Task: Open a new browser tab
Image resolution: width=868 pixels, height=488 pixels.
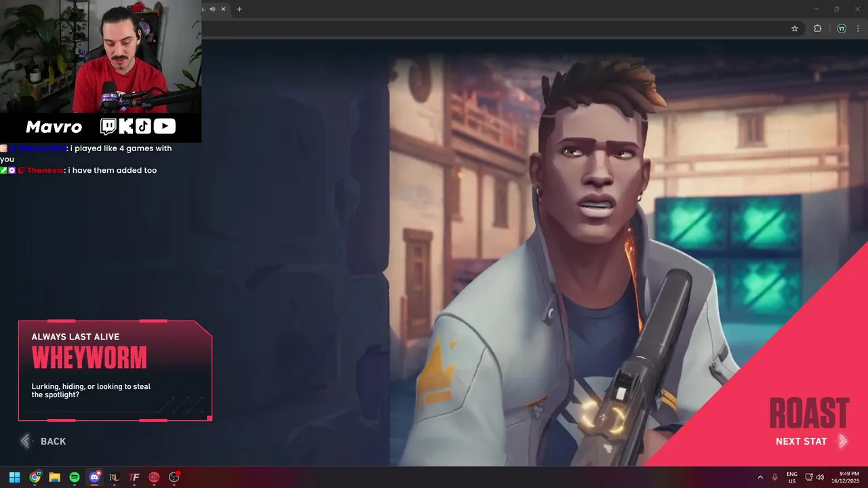Action: click(239, 9)
